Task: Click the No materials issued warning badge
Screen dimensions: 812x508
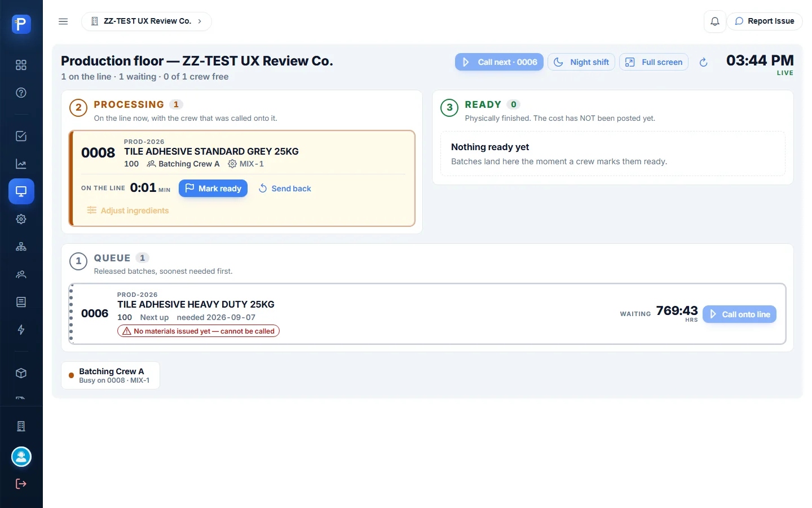Action: (x=198, y=331)
